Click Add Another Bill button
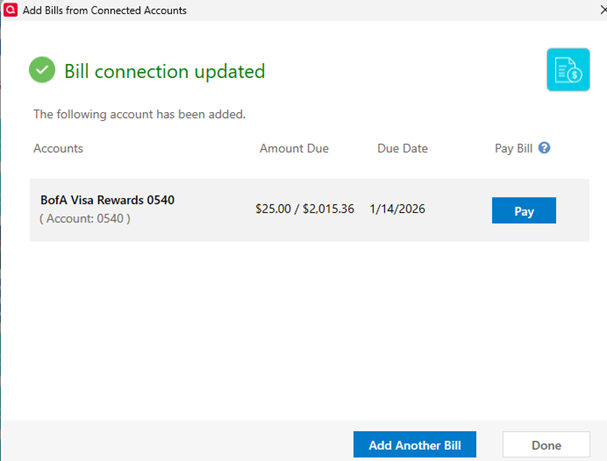Image resolution: width=607 pixels, height=461 pixels. click(415, 445)
